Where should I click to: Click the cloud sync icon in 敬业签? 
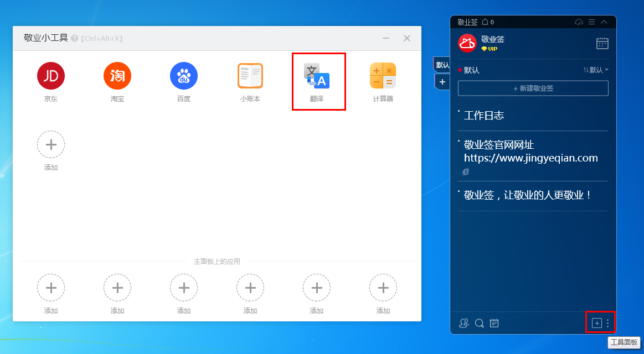click(x=579, y=22)
